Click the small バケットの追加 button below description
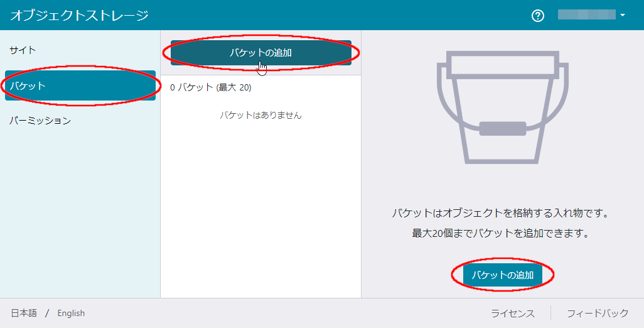The image size is (644, 328). click(502, 275)
